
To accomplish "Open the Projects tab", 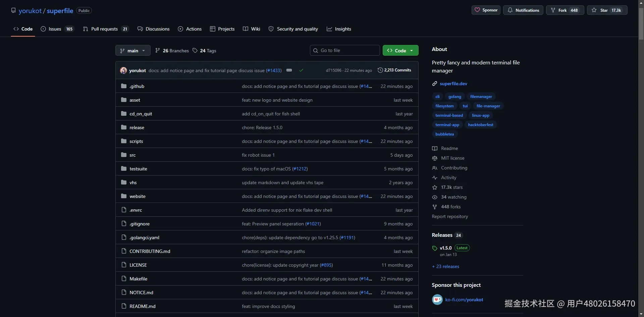I will click(x=222, y=29).
